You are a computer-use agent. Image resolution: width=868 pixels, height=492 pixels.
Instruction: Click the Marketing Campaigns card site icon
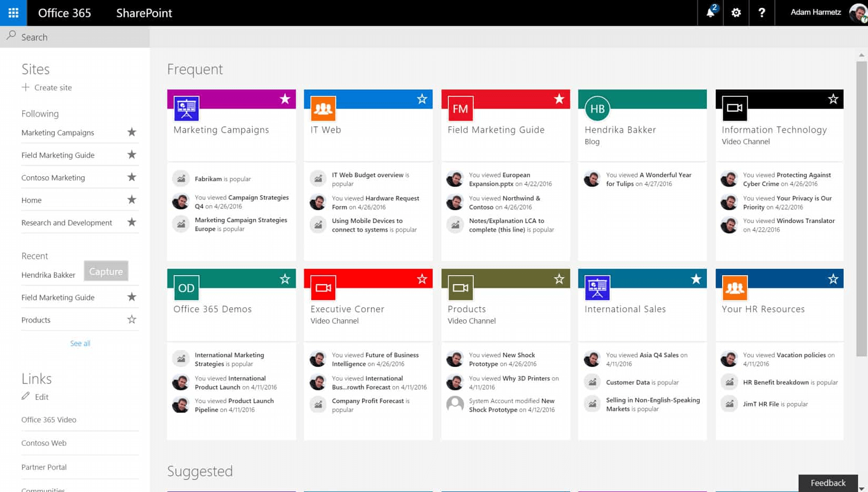click(x=186, y=109)
